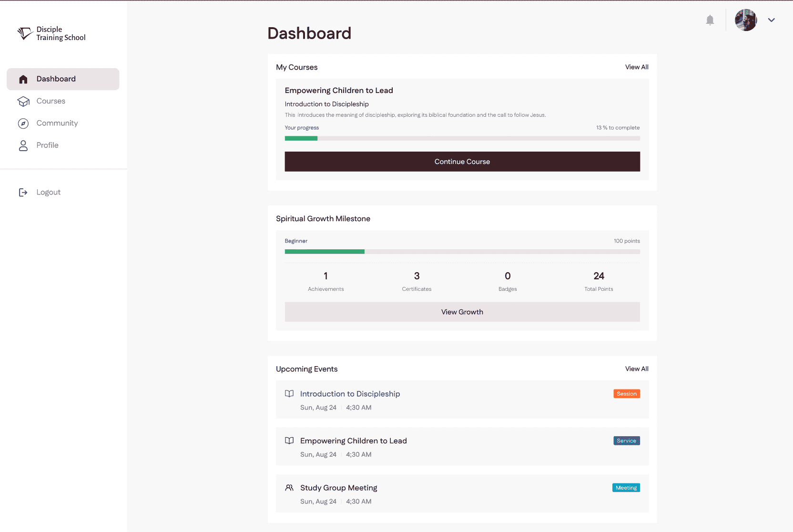Click the blue Service tag
The image size is (793, 532).
pyautogui.click(x=627, y=441)
